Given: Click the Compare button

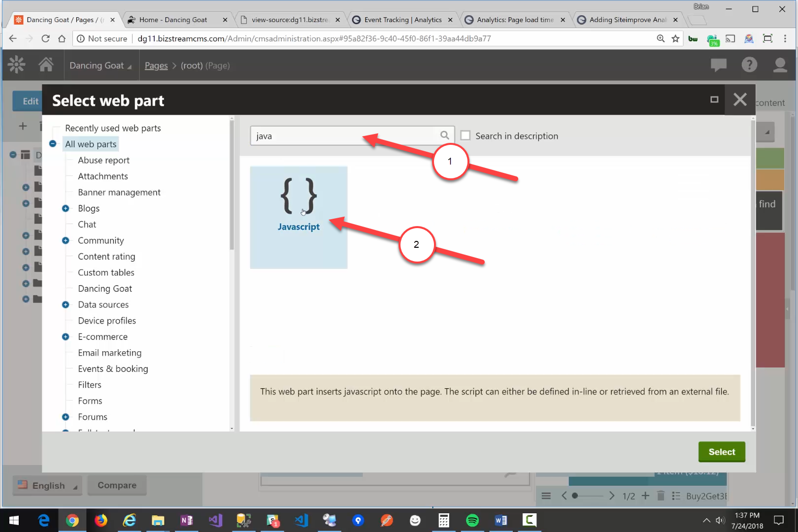Looking at the screenshot, I should point(117,485).
